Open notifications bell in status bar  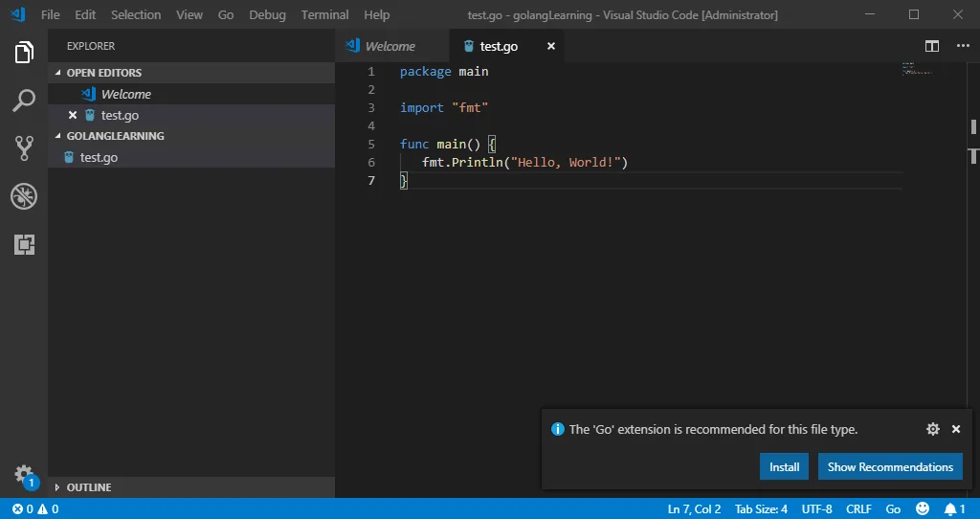point(954,508)
